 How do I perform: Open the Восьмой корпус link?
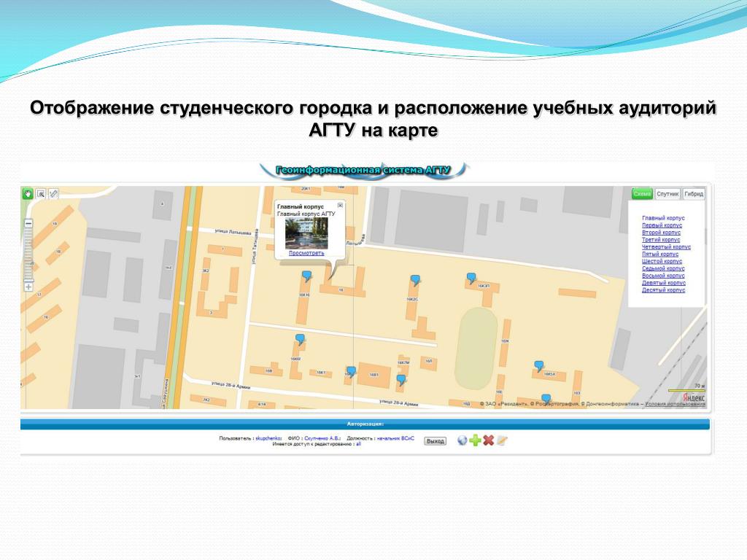(663, 275)
